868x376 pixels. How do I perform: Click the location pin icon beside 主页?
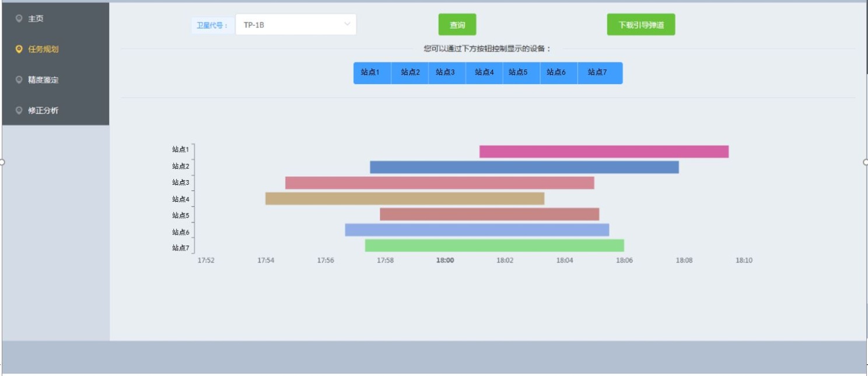[19, 19]
